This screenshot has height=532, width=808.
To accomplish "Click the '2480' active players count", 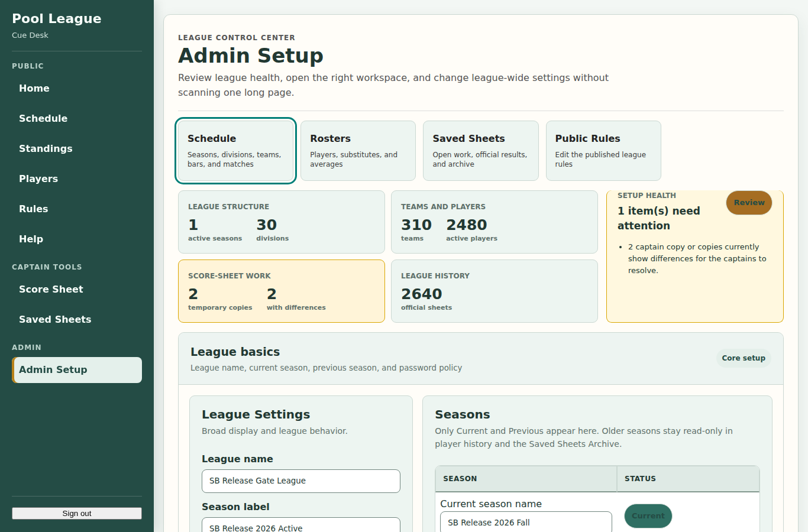I will pos(467,225).
